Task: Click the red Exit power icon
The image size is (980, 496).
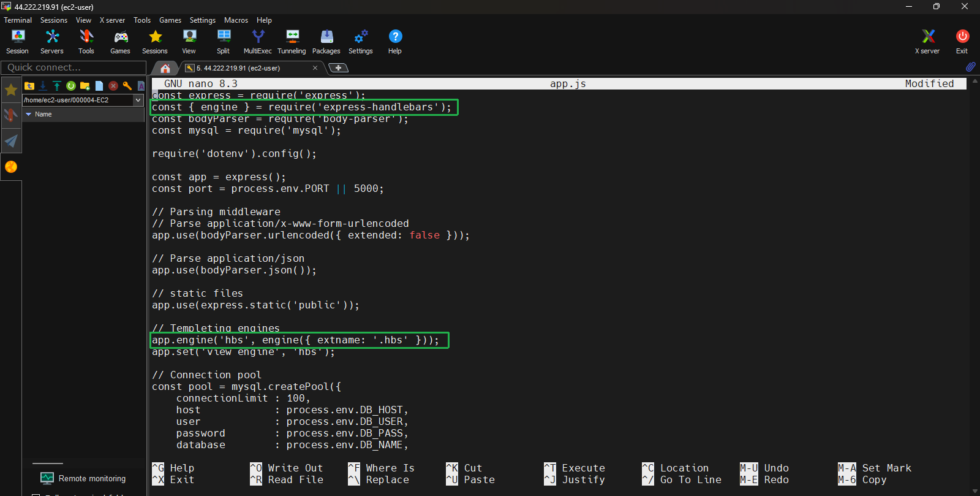Action: point(962,42)
